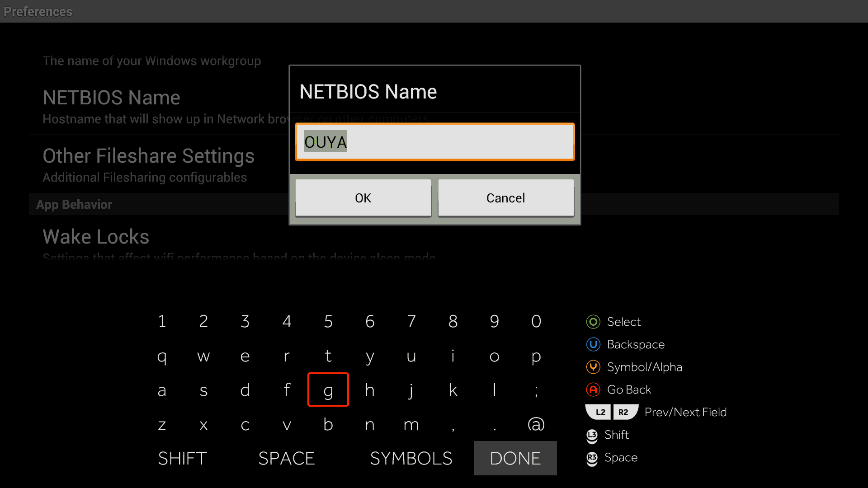The height and width of the screenshot is (488, 868).
Task: Click the R2 next field icon
Action: pos(625,412)
